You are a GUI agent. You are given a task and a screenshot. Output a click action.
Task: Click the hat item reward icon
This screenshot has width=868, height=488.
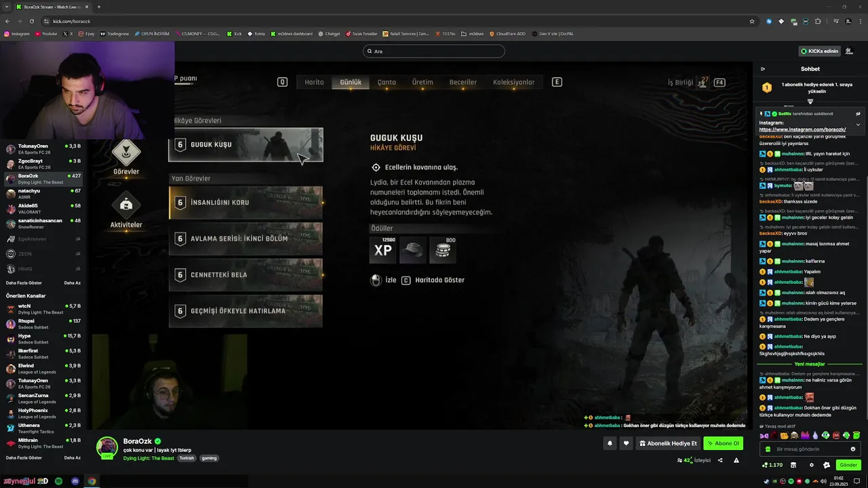[x=413, y=250]
